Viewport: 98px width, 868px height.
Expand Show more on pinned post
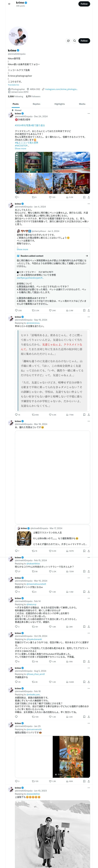20,149
